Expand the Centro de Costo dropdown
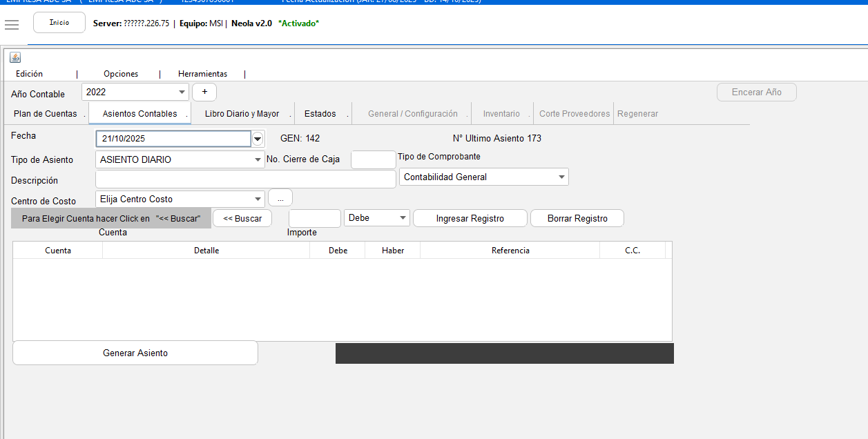 click(x=258, y=199)
